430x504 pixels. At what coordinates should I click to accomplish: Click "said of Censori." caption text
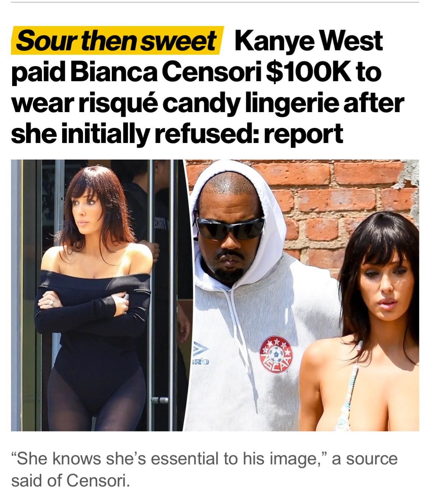[x=71, y=480]
